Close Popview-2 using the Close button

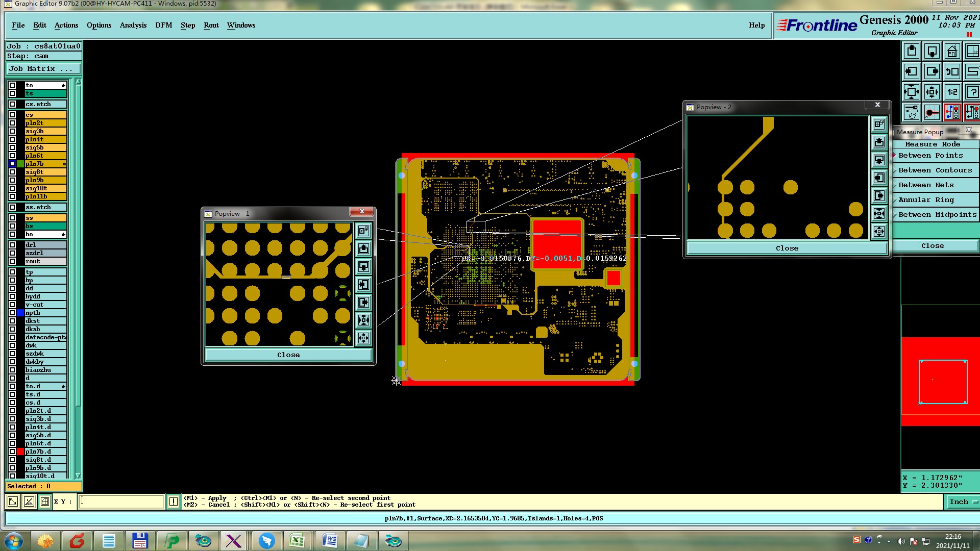coord(787,248)
